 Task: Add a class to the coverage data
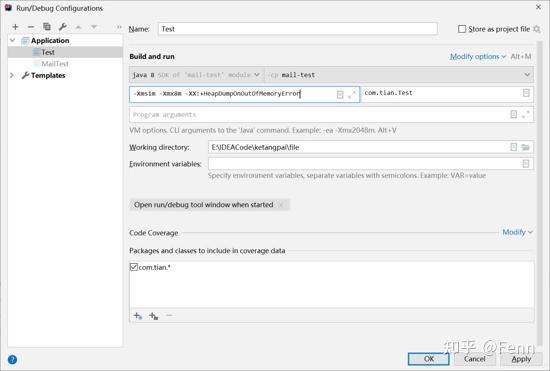click(x=138, y=316)
